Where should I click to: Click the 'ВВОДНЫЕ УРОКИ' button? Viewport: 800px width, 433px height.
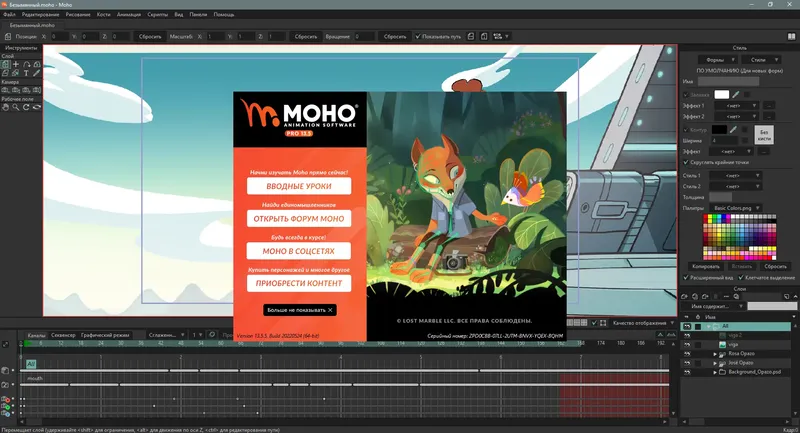(x=299, y=186)
